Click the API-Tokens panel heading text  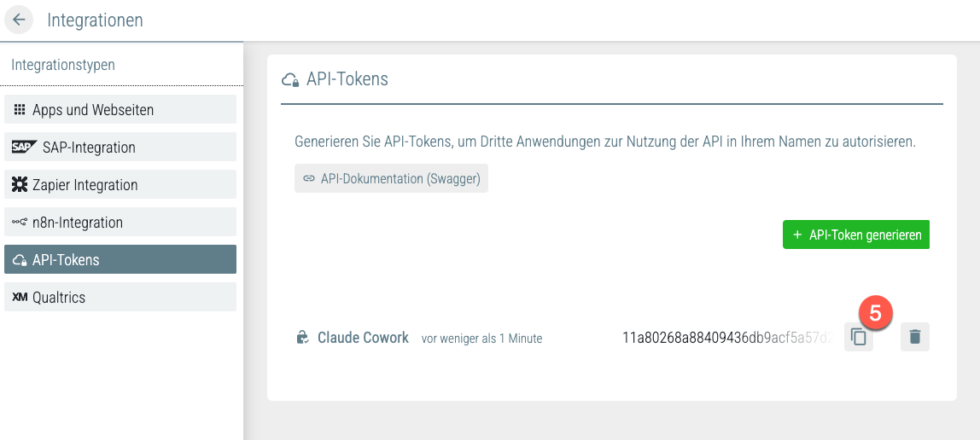[347, 79]
